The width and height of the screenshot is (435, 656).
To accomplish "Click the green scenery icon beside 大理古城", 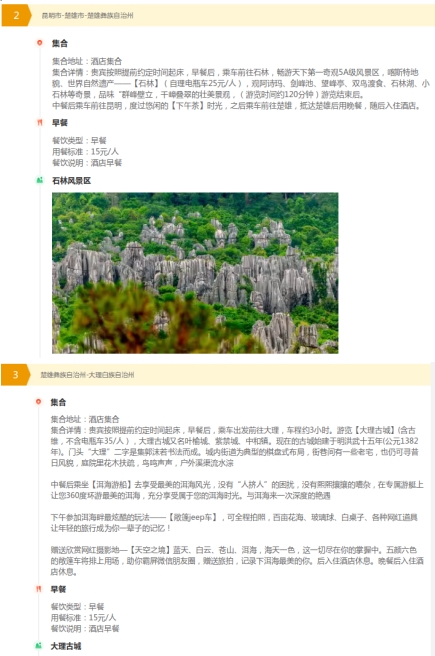I will pyautogui.click(x=38, y=646).
